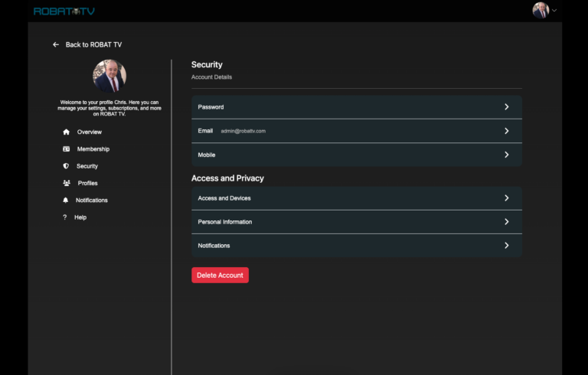Click the Membership card icon
Screen dimensions: 588x375
click(x=67, y=149)
